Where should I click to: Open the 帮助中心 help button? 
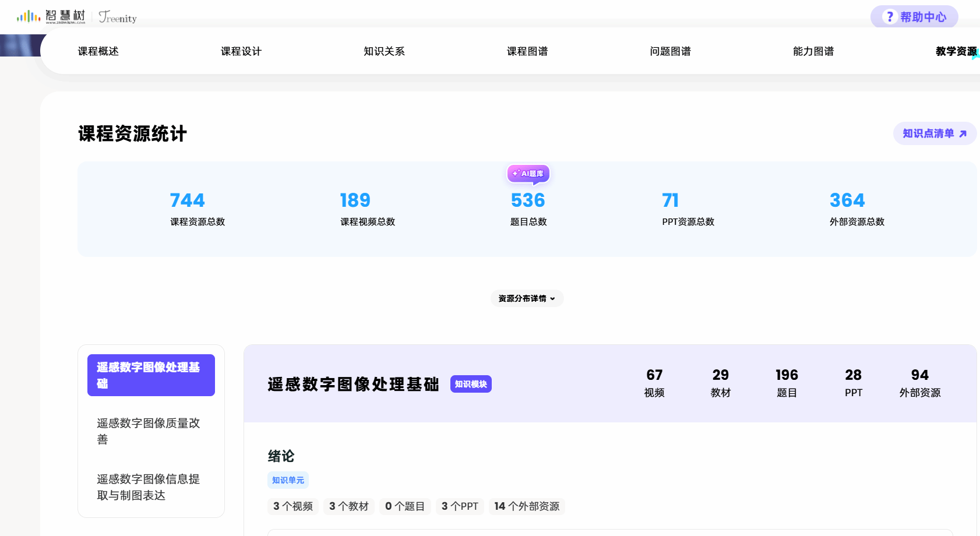coord(914,17)
